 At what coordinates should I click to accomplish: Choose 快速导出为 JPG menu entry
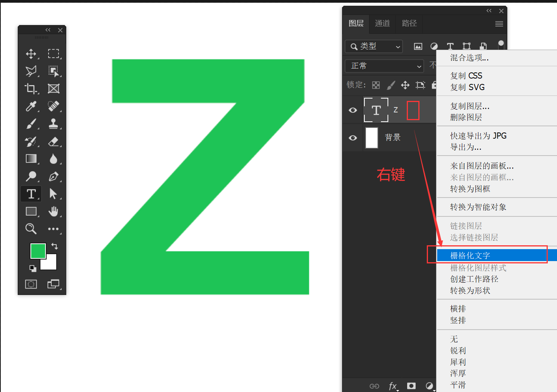tap(497, 136)
